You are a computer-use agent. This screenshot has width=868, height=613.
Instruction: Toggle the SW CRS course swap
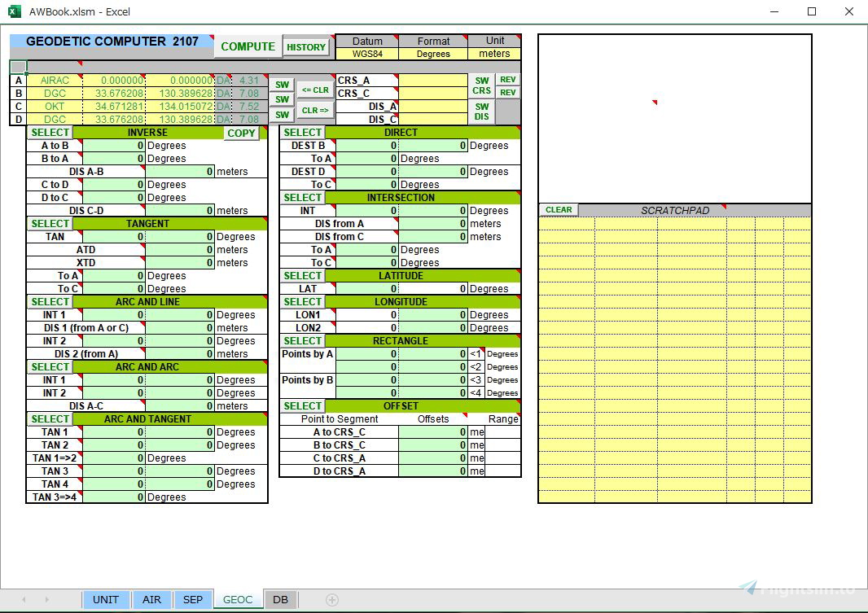coord(481,85)
